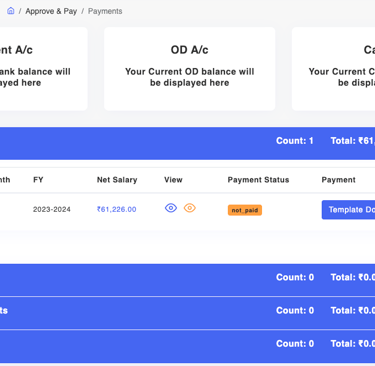Click the 2023-2024 financial year cell

52,209
